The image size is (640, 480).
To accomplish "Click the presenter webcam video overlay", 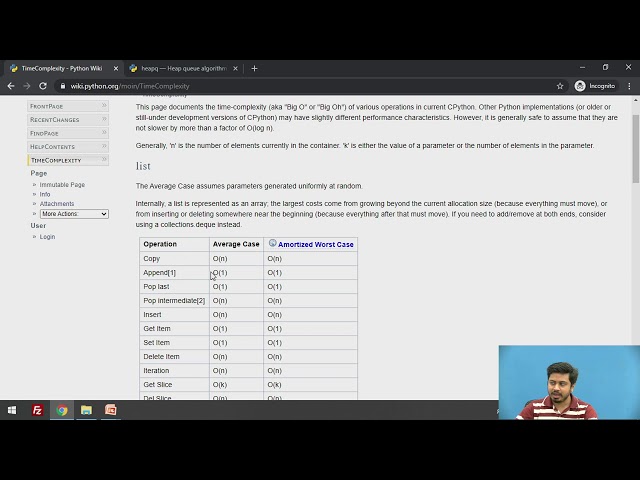I will pyautogui.click(x=569, y=382).
